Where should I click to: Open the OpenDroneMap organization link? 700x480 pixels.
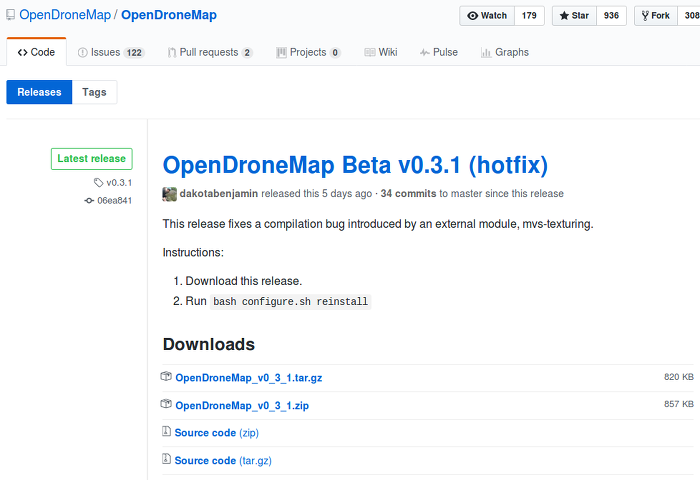click(65, 15)
